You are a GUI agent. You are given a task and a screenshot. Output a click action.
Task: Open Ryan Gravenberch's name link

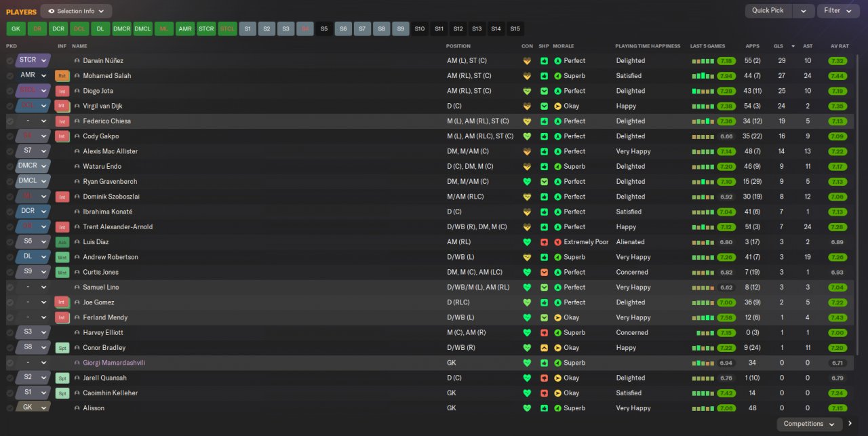[110, 182]
